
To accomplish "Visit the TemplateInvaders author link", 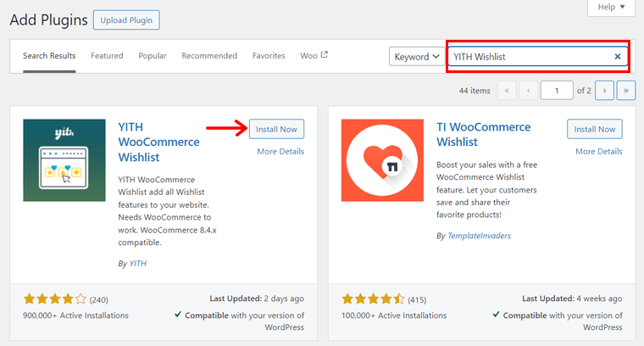I will coord(479,236).
